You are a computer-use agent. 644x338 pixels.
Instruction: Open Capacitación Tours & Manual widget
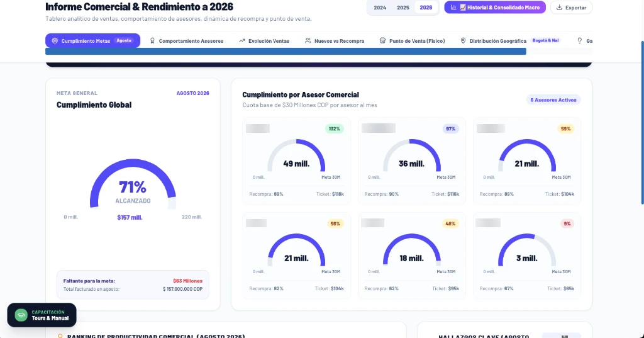[42, 315]
